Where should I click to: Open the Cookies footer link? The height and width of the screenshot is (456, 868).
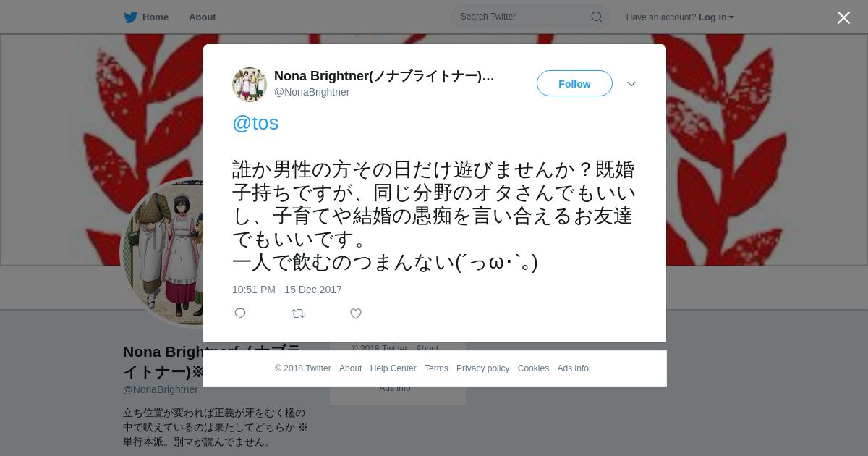(x=533, y=368)
